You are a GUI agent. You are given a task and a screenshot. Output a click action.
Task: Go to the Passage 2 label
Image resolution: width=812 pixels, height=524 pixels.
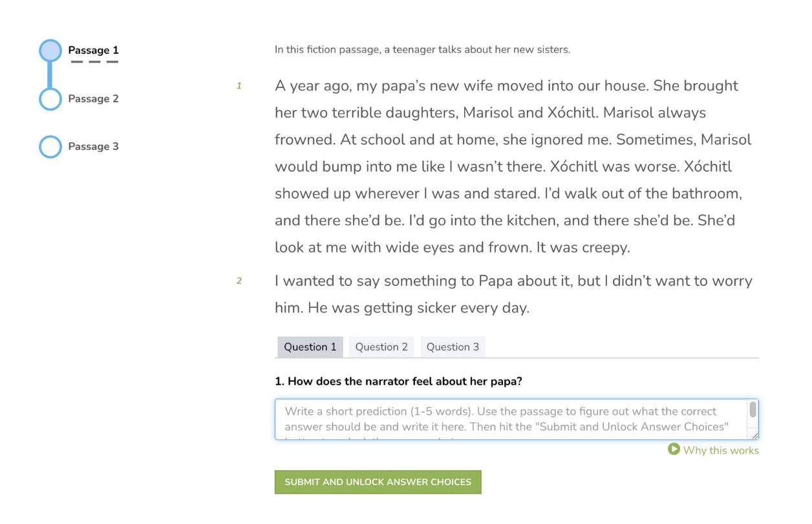pyautogui.click(x=94, y=99)
